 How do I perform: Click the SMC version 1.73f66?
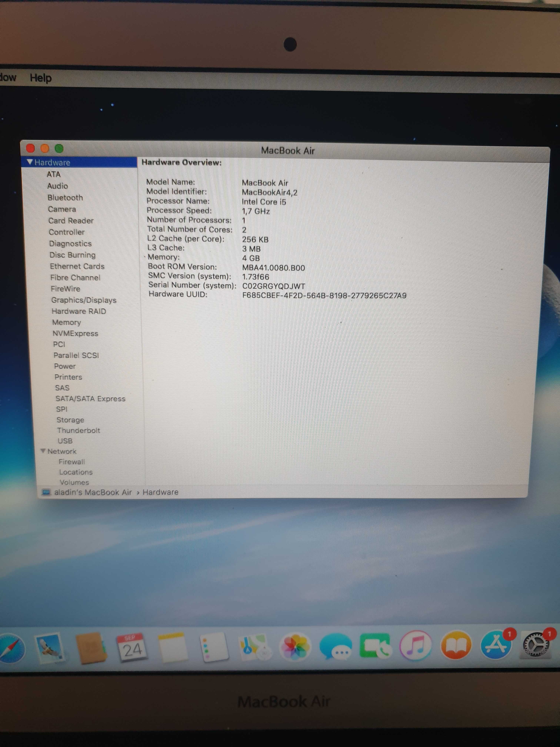pyautogui.click(x=256, y=277)
